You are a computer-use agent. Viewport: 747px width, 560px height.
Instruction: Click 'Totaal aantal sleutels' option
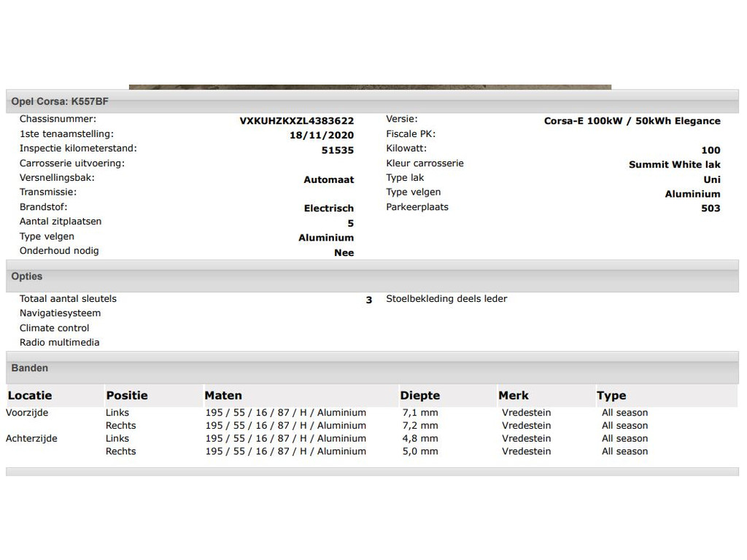click(x=68, y=298)
